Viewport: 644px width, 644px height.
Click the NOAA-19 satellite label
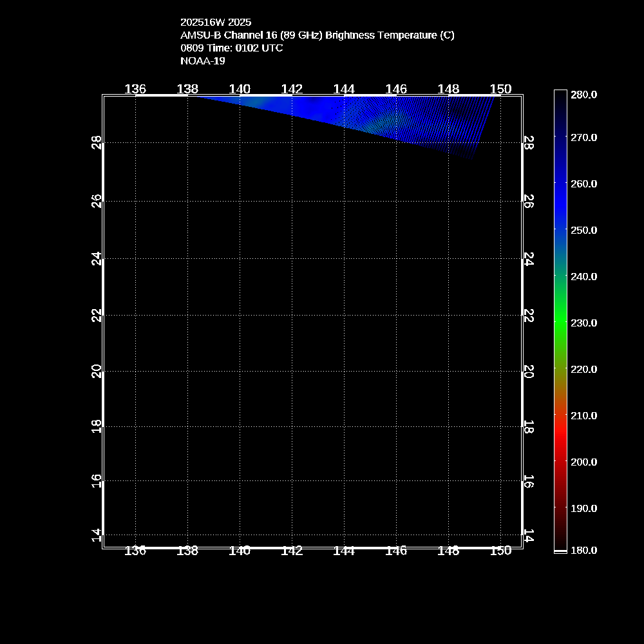pyautogui.click(x=202, y=61)
